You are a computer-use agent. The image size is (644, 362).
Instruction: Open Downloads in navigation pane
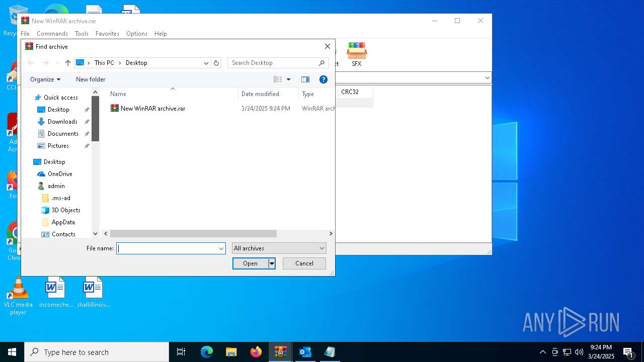(62, 122)
